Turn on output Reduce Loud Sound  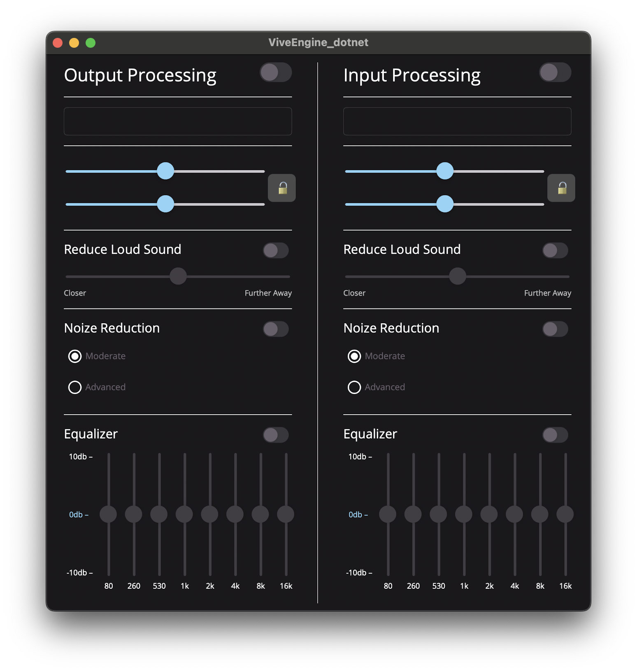(x=276, y=250)
